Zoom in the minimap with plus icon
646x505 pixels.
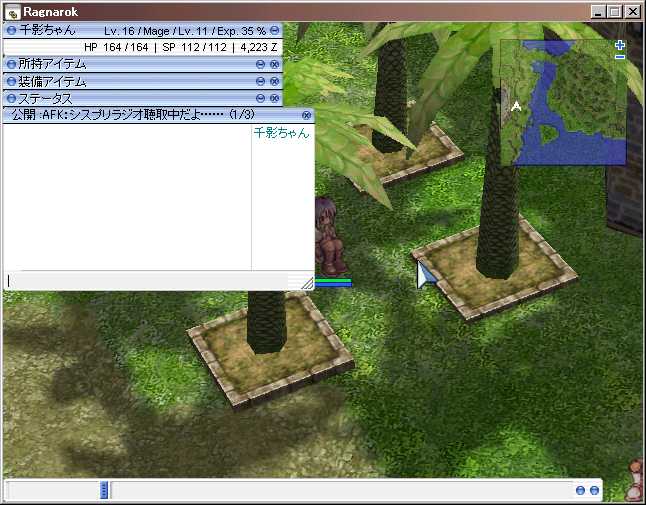click(x=620, y=45)
